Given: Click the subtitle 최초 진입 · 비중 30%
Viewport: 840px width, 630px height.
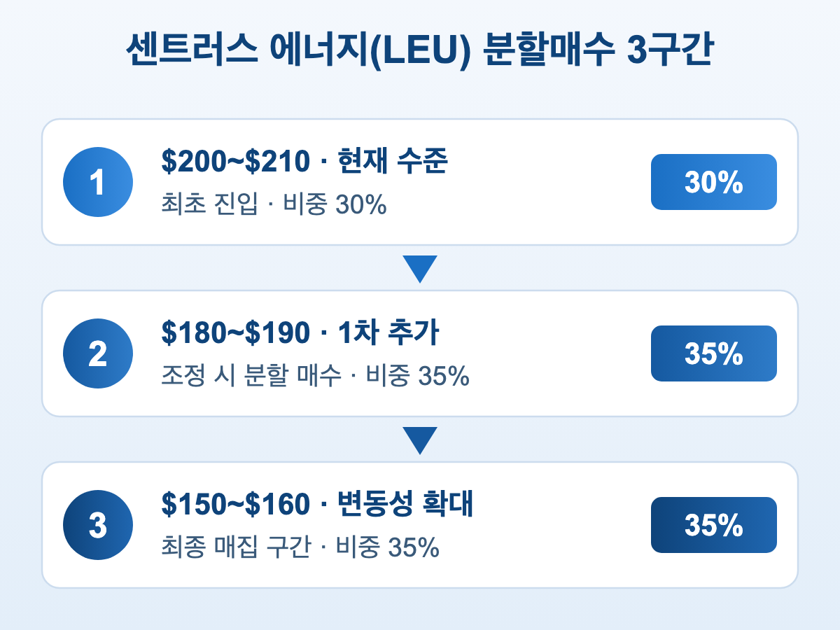Looking at the screenshot, I should tap(274, 205).
